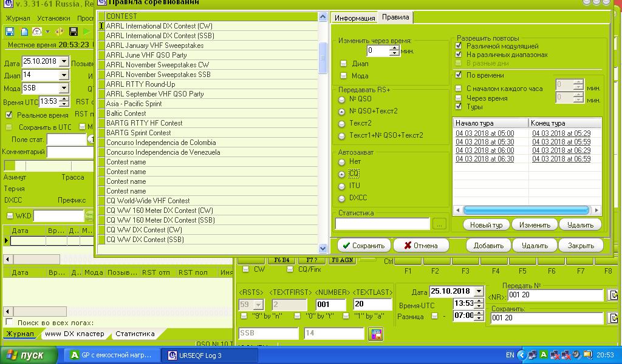622x364 pixels.
Task: Click the Новый тур button
Action: point(486,225)
